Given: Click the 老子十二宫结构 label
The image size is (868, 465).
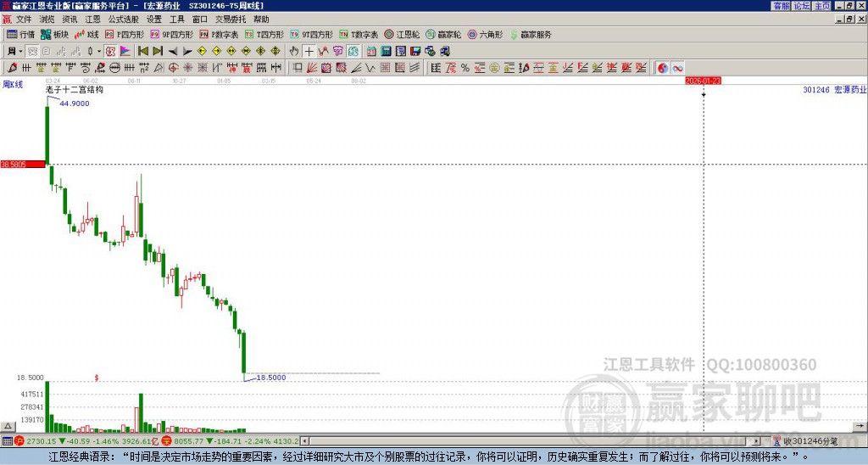Looking at the screenshot, I should point(75,89).
